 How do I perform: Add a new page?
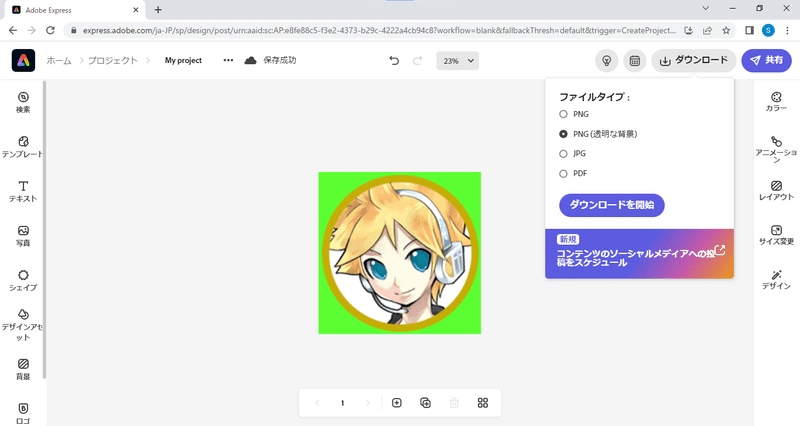(x=396, y=403)
